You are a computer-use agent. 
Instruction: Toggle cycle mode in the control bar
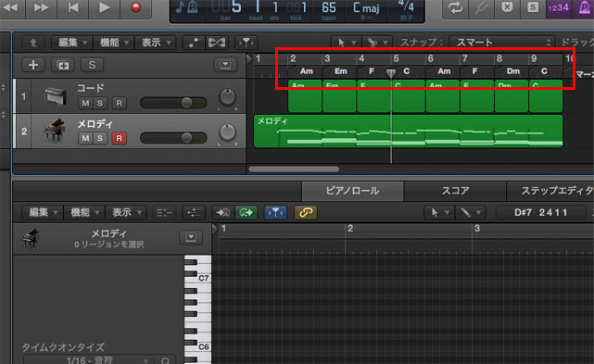(455, 7)
